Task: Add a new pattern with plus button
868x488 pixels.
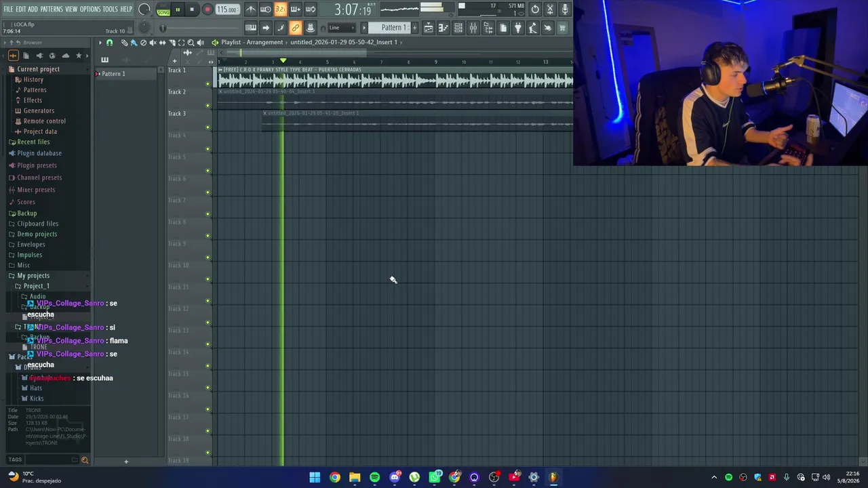Action: (415, 28)
